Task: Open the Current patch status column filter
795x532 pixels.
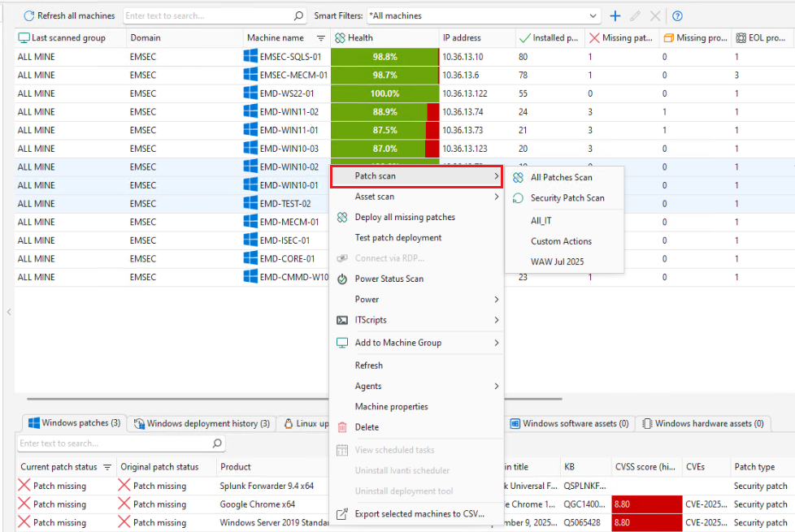Action: [x=107, y=467]
